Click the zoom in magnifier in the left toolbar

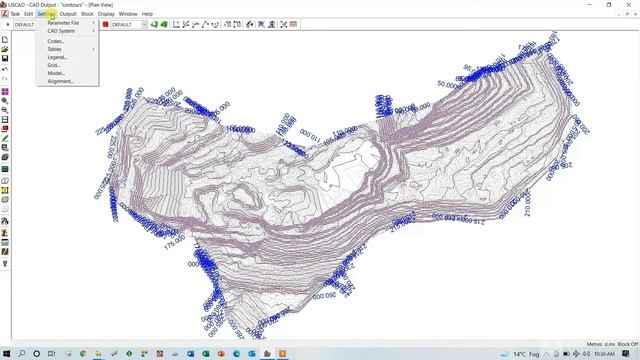[x=5, y=101]
